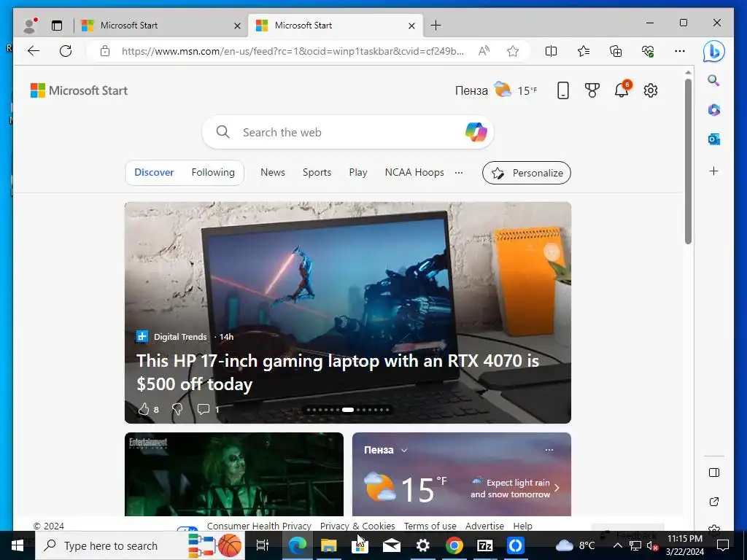Select the Following feed tab
The image size is (747, 560).
[x=213, y=172]
